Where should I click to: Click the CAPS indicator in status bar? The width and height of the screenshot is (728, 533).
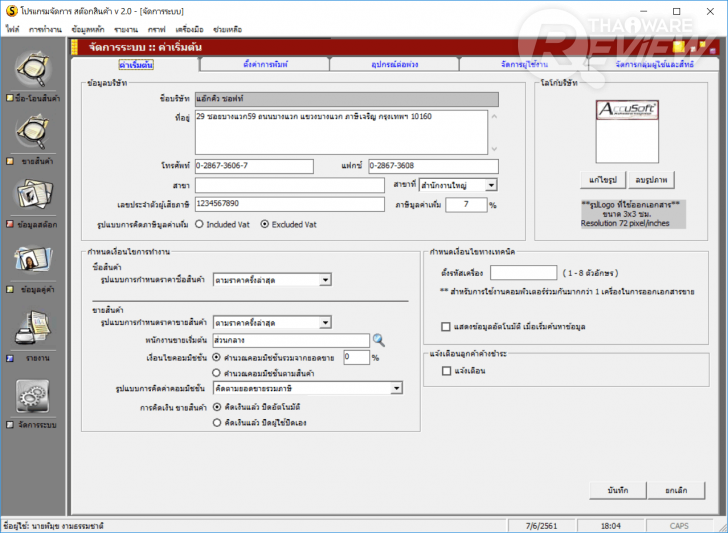679,526
